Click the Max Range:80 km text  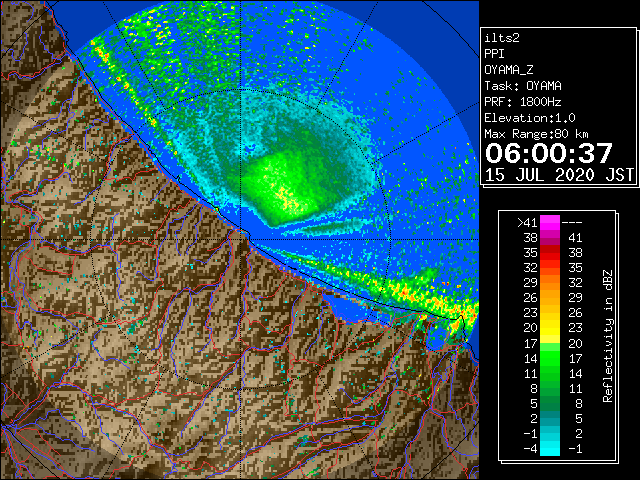tap(536, 134)
